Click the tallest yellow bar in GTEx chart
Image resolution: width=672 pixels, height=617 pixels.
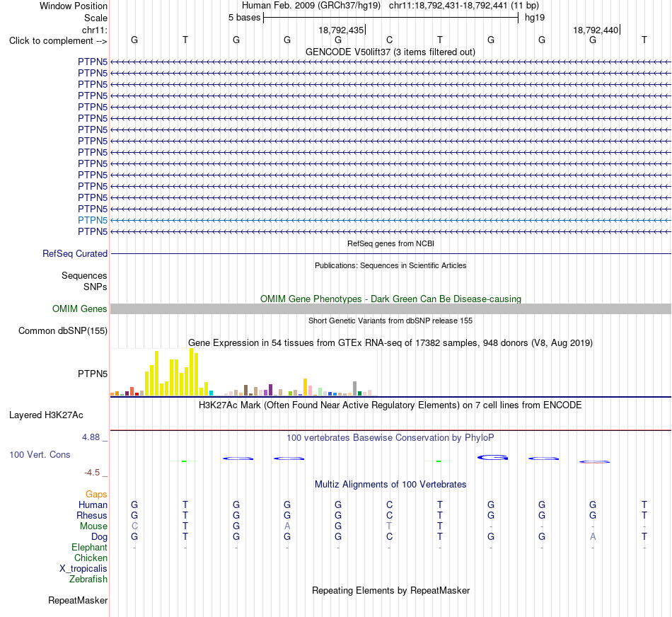[192, 371]
